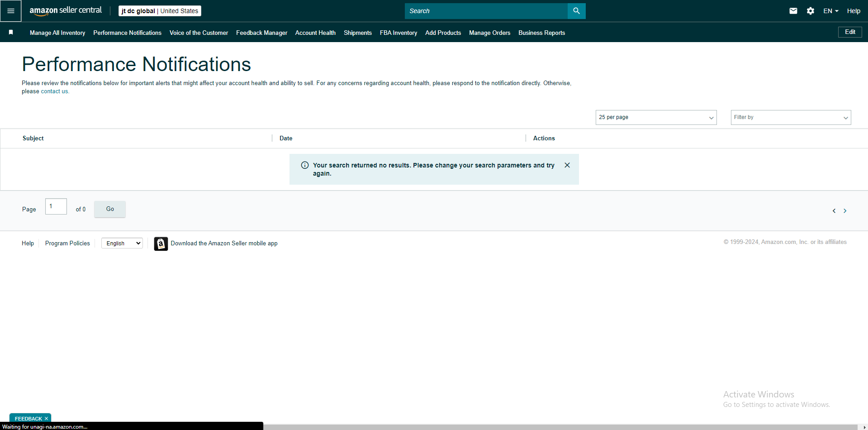Open the settings gear icon
The height and width of the screenshot is (430, 868).
[x=811, y=11]
